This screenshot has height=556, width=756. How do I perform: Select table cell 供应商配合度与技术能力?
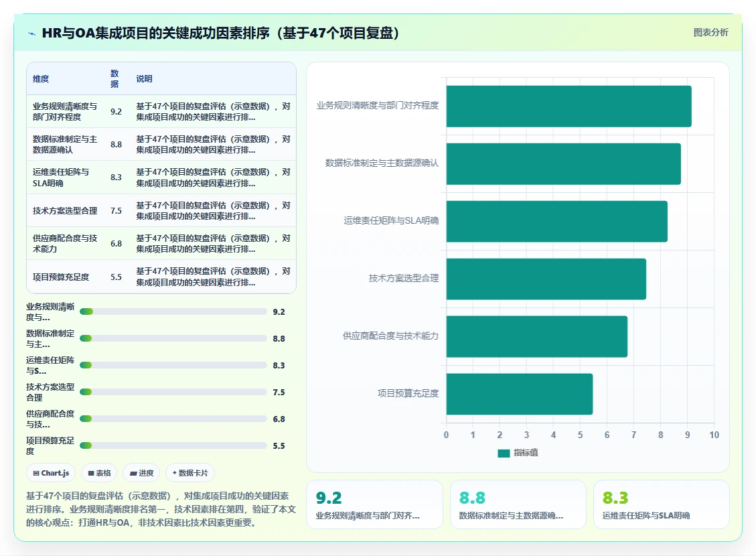pos(65,244)
